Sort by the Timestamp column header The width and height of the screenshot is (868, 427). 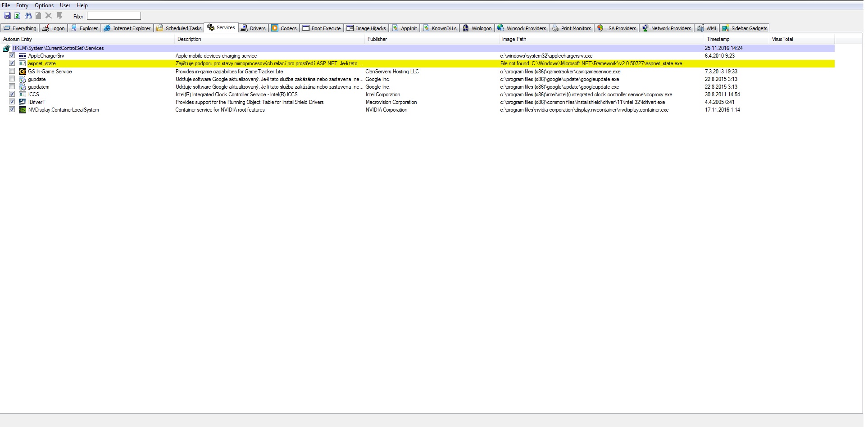[x=736, y=39]
